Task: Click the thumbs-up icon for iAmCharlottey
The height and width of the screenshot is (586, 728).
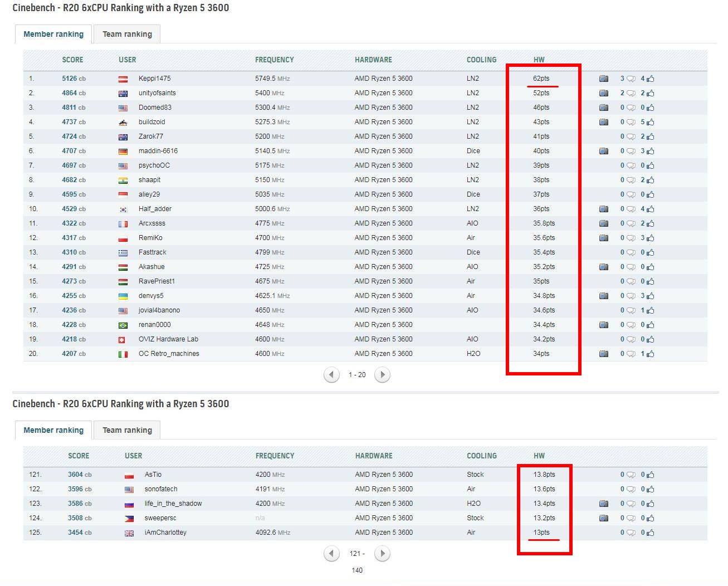Action: coord(651,533)
